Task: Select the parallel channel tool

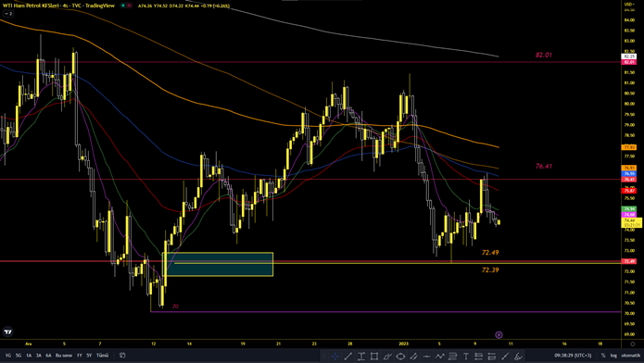Action: point(413,356)
